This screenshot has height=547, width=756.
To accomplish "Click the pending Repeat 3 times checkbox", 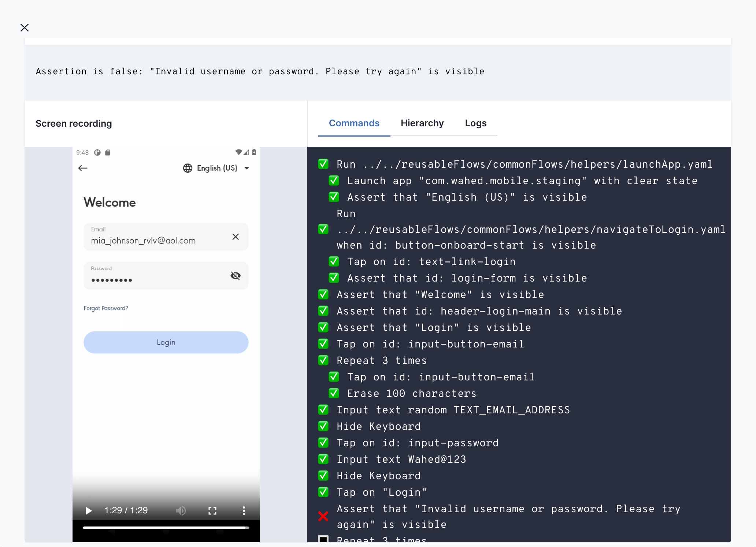I will [323, 540].
